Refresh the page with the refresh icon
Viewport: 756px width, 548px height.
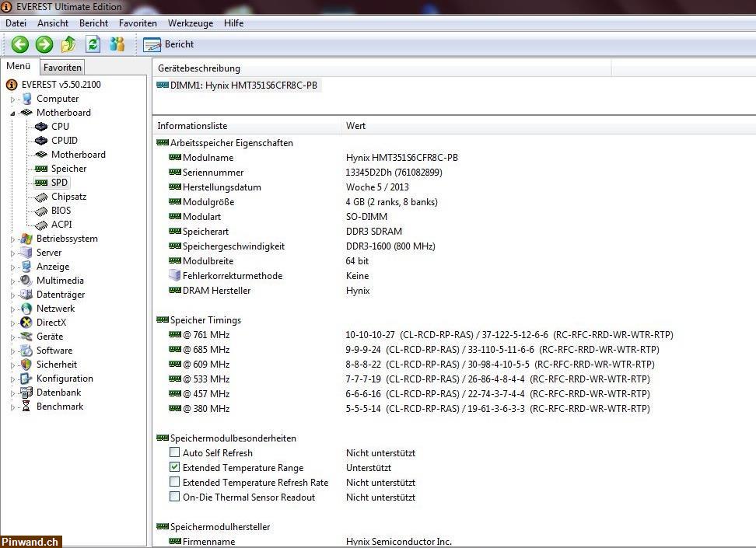pos(93,44)
